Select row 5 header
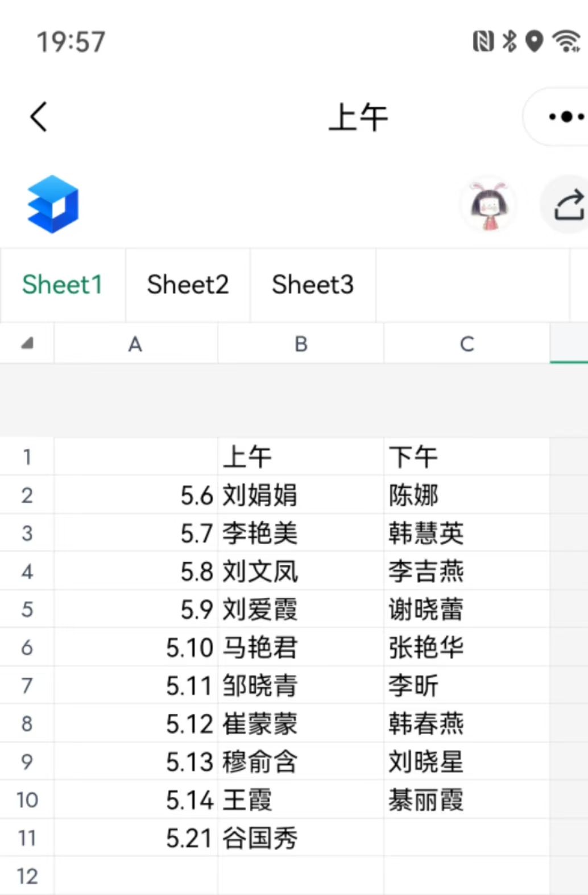 [27, 610]
